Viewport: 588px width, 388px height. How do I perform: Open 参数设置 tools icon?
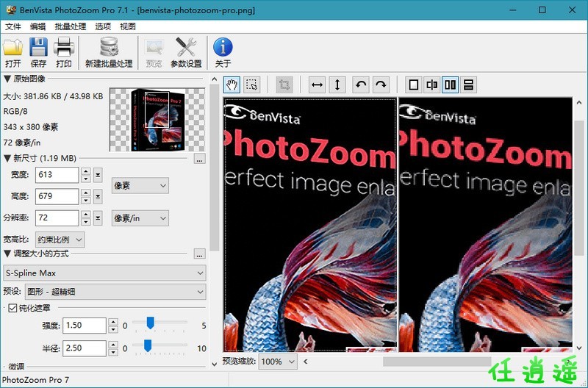[186, 52]
